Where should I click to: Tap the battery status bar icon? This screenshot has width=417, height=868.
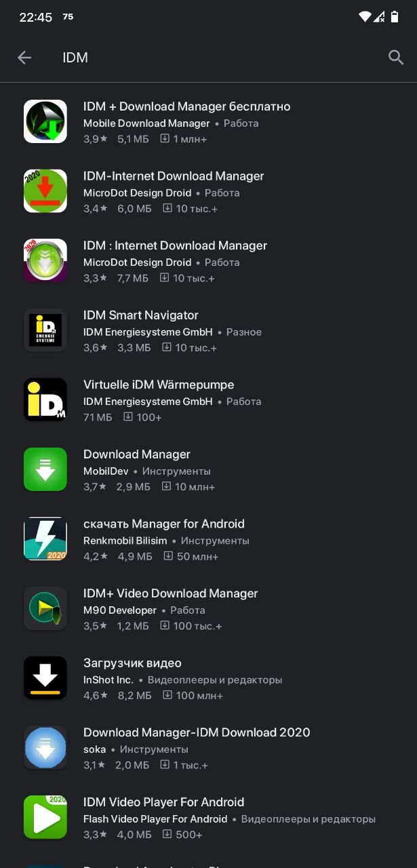[395, 17]
